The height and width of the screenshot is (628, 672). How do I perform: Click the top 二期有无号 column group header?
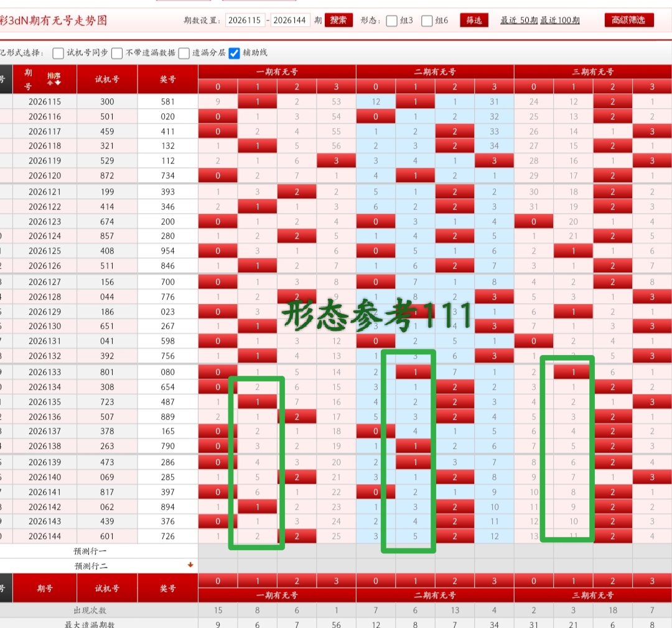[x=435, y=72]
